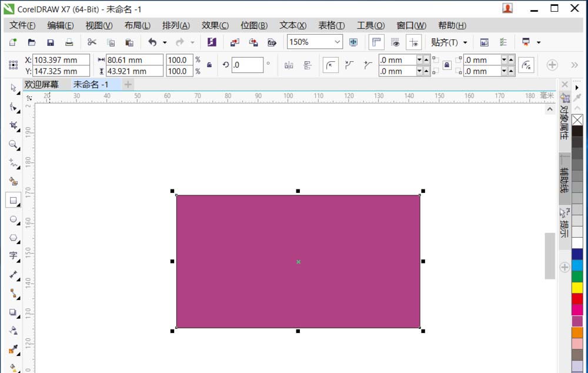Open the 对象属性 docker panel
Image resolution: width=588 pixels, height=373 pixels.
(564, 124)
